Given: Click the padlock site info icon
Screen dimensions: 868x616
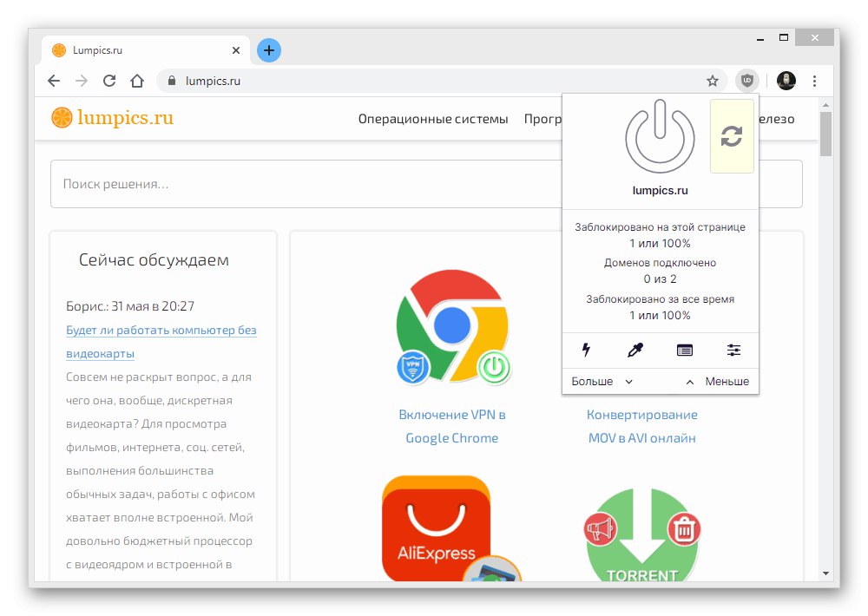Looking at the screenshot, I should tap(172, 81).
